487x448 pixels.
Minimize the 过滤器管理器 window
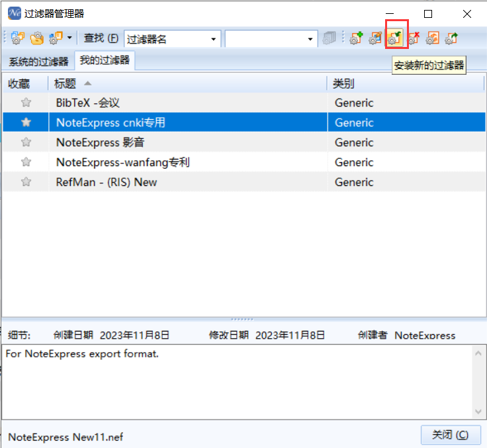pos(390,14)
